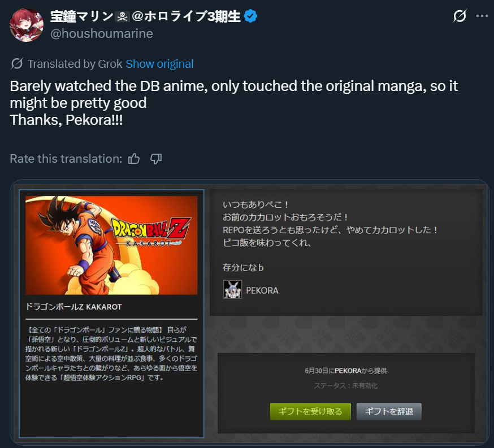This screenshot has width=494, height=448.
Task: Open Houshou Marine's profile avatar
Action: pos(27,25)
